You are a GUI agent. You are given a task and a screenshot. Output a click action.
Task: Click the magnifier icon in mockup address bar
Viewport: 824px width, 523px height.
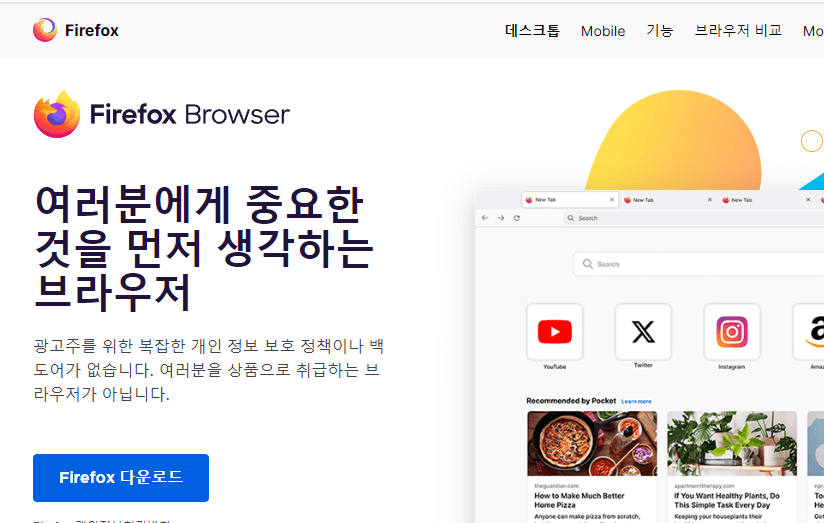click(x=571, y=218)
